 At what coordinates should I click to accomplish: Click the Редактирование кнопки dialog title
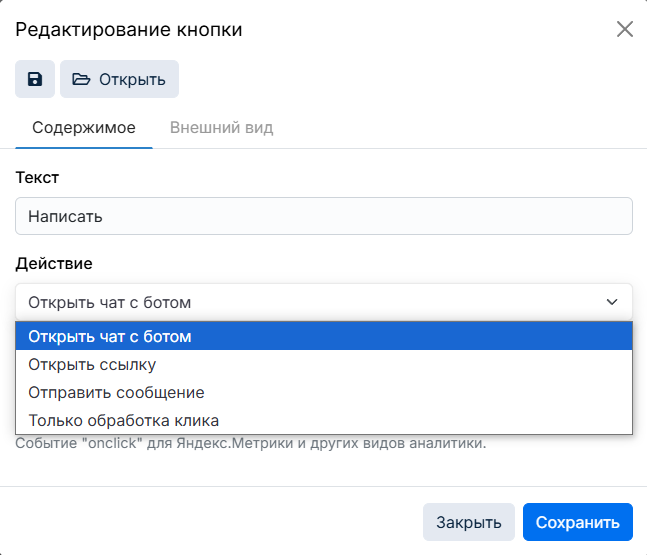[129, 29]
